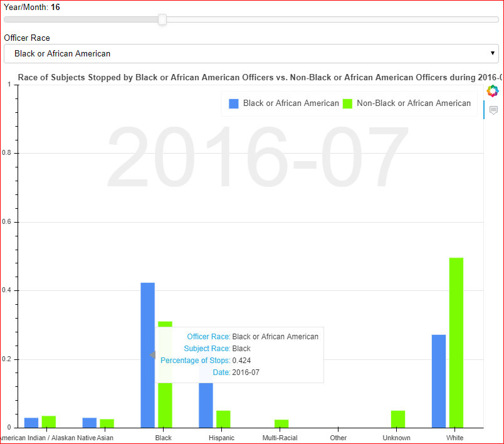
Task: Click the green bar for Unknown subjects
Action: point(398,419)
